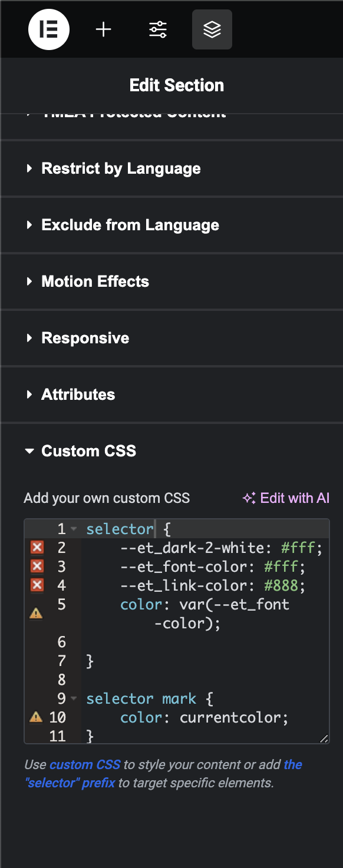Click the Edit with AI button

coord(286,498)
